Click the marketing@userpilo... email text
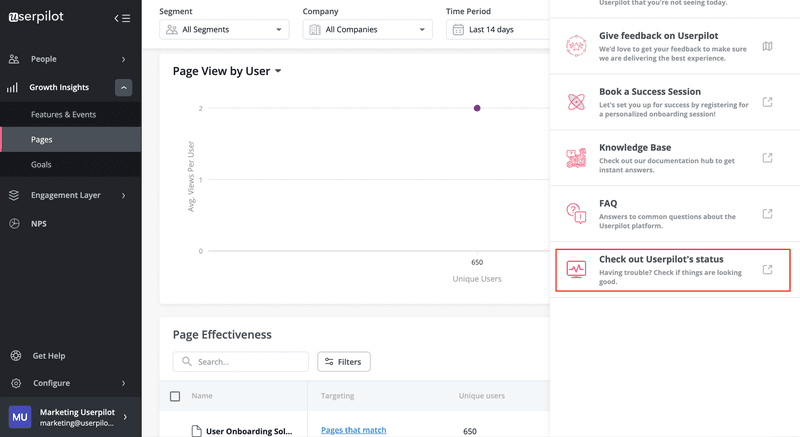 pyautogui.click(x=77, y=423)
